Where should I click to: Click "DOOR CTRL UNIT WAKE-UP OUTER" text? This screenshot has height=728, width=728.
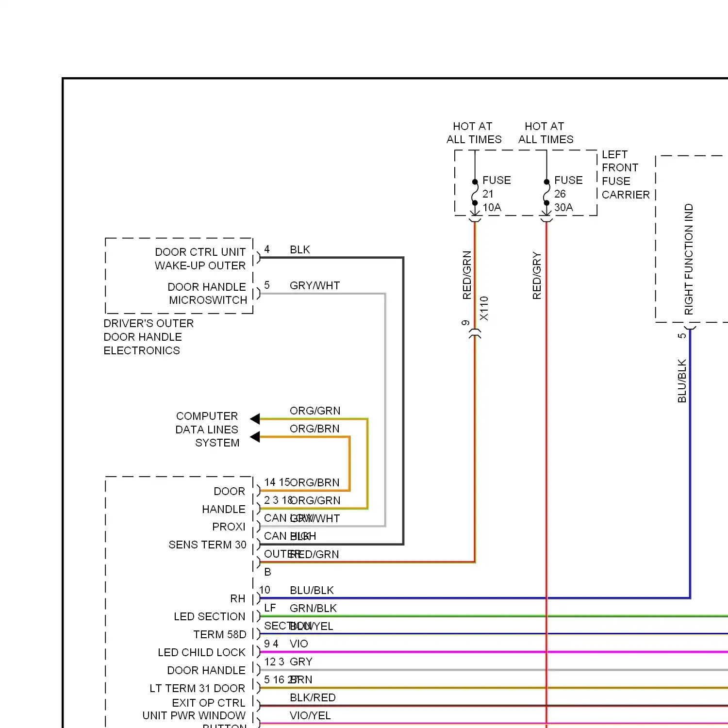click(200, 259)
